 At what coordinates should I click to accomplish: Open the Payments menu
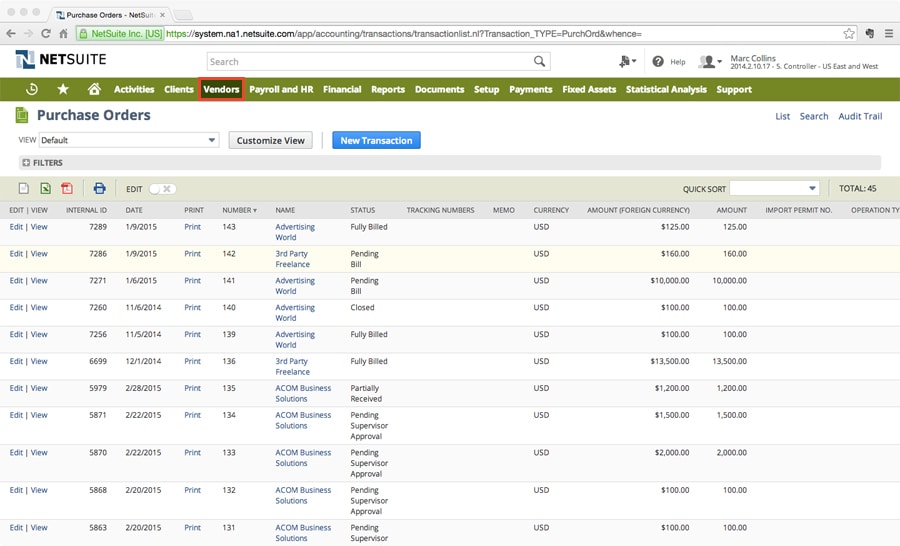531,89
